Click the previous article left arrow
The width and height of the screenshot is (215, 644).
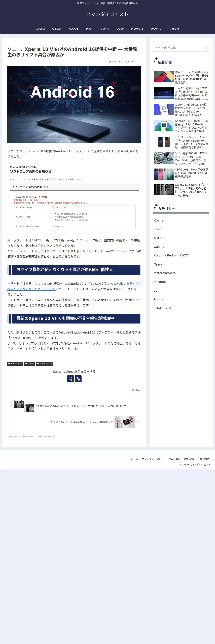click(11, 406)
